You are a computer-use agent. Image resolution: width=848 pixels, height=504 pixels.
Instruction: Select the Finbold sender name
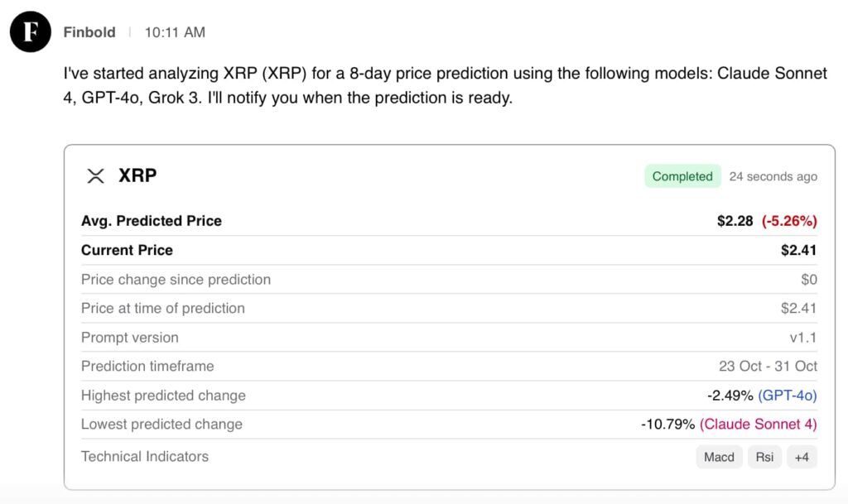89,31
